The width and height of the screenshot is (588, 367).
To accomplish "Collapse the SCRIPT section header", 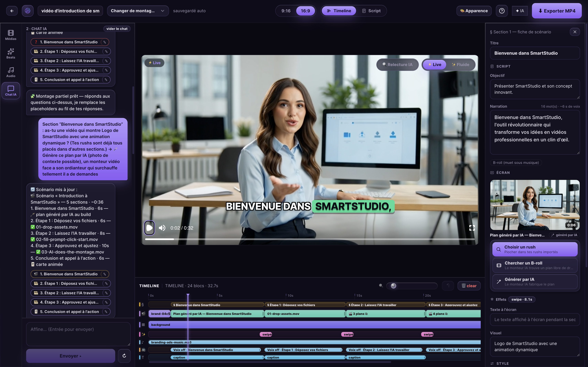I will (x=500, y=66).
